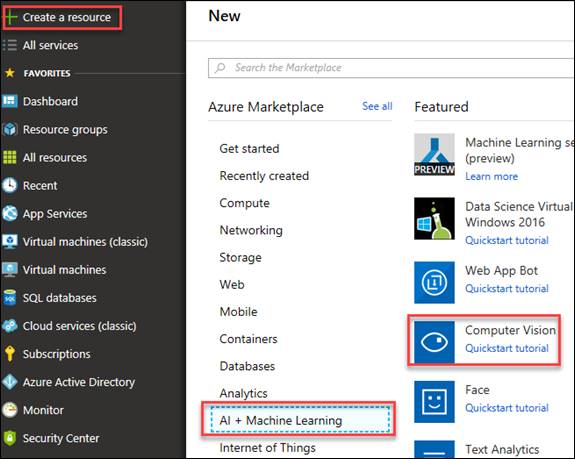
Task: Open Computer Vision Quickstart tutorial link
Action: coord(507,348)
